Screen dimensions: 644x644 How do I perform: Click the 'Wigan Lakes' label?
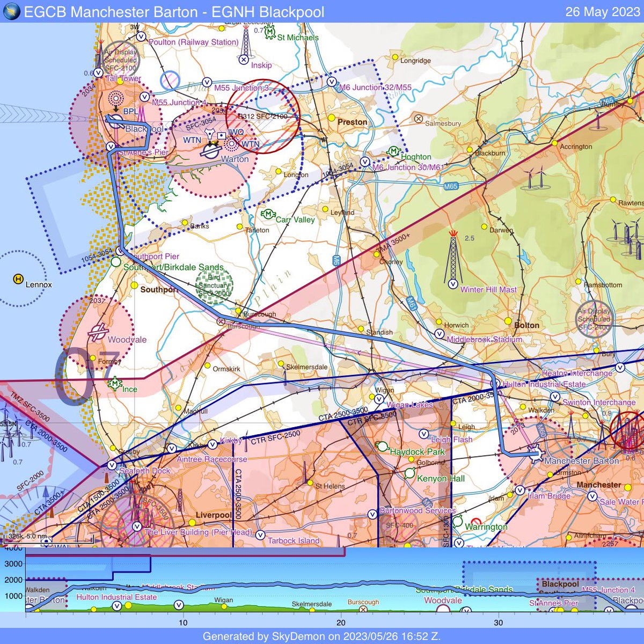(x=409, y=405)
